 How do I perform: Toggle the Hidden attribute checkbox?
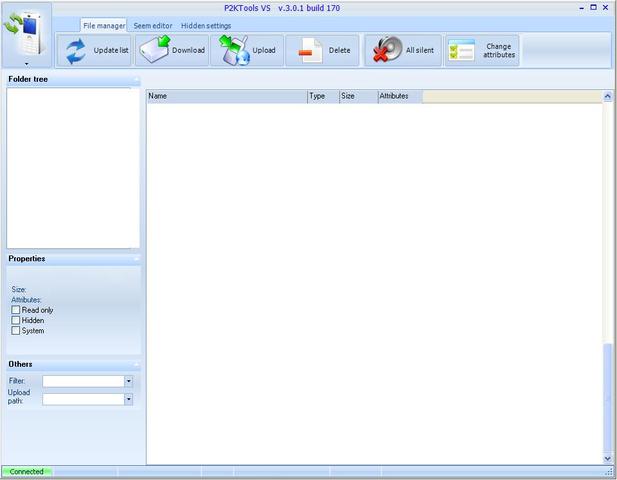16,320
